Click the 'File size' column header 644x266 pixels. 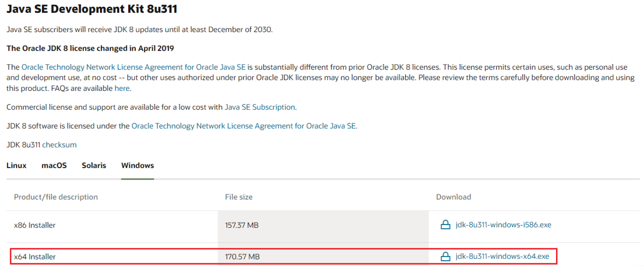coord(239,197)
